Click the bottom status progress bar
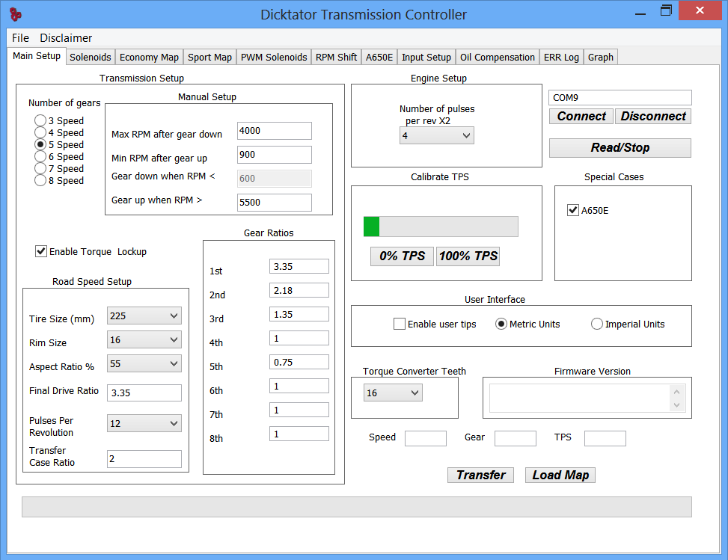Image resolution: width=728 pixels, height=560 pixels. (x=357, y=507)
